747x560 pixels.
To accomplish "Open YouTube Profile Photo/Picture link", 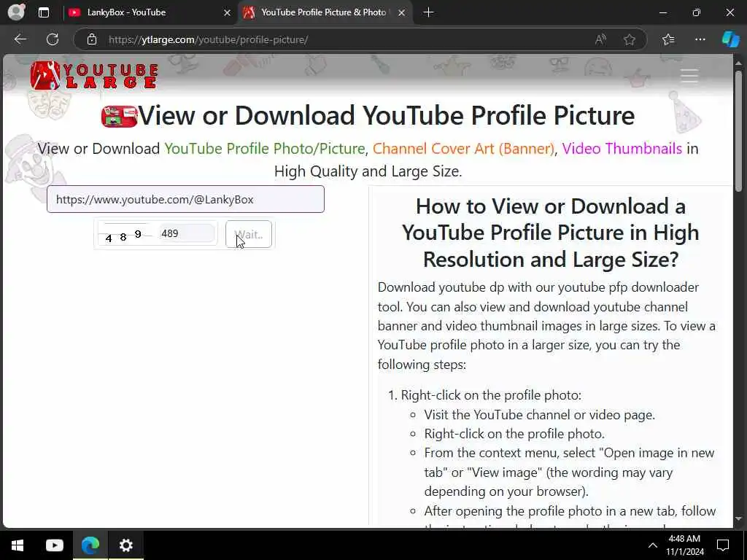I will tap(264, 149).
